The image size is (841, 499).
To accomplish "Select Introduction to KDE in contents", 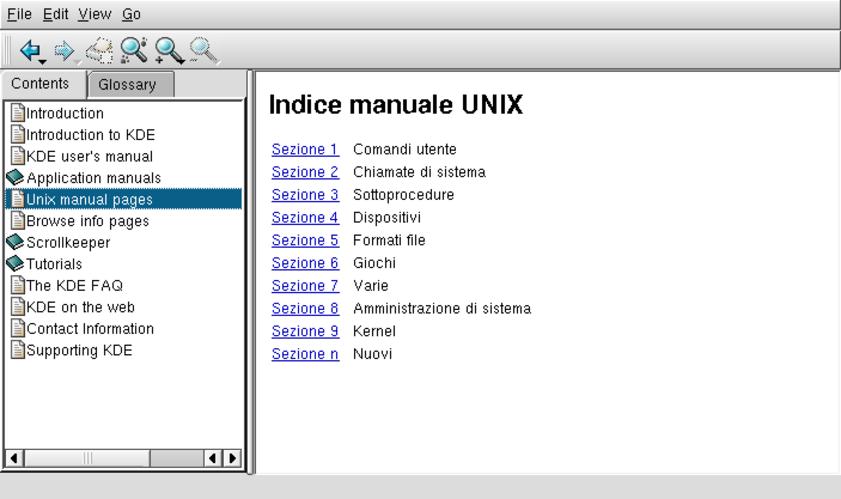I will pyautogui.click(x=90, y=135).
